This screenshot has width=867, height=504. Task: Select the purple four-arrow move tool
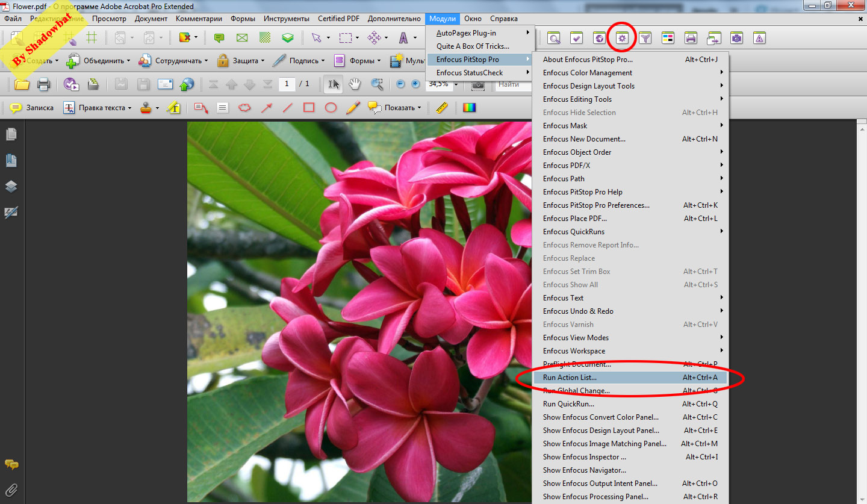pos(374,37)
